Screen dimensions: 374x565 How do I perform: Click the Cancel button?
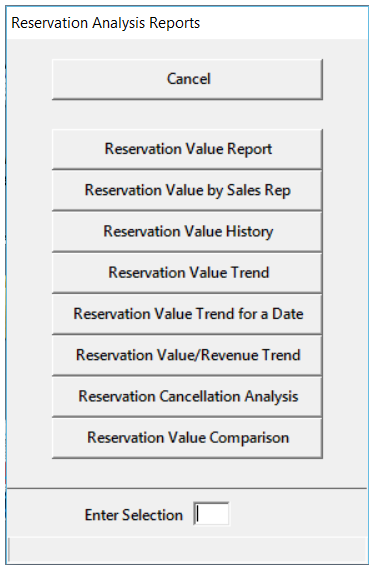pyautogui.click(x=187, y=79)
